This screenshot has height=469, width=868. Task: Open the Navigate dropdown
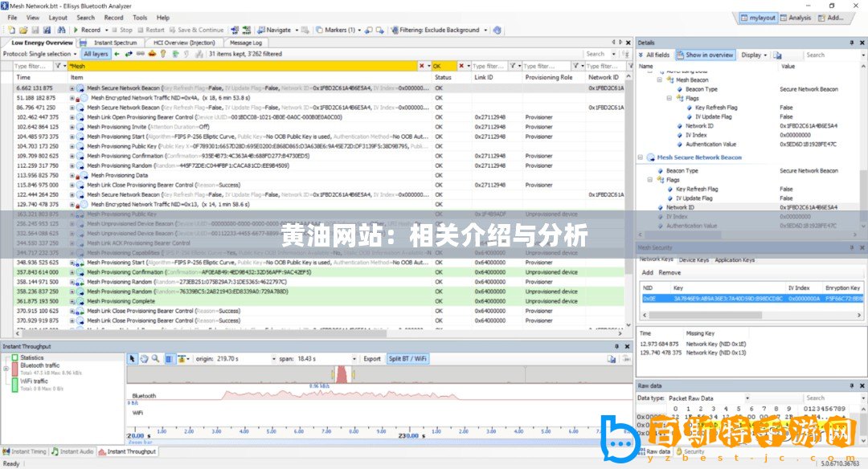(297, 30)
